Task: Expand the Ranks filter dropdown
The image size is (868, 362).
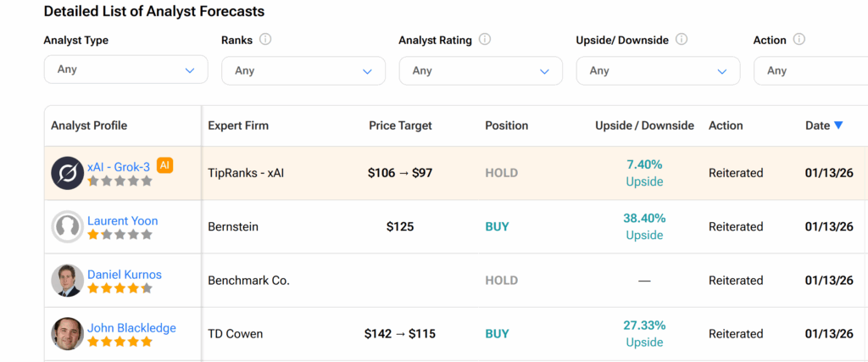Action: (303, 71)
